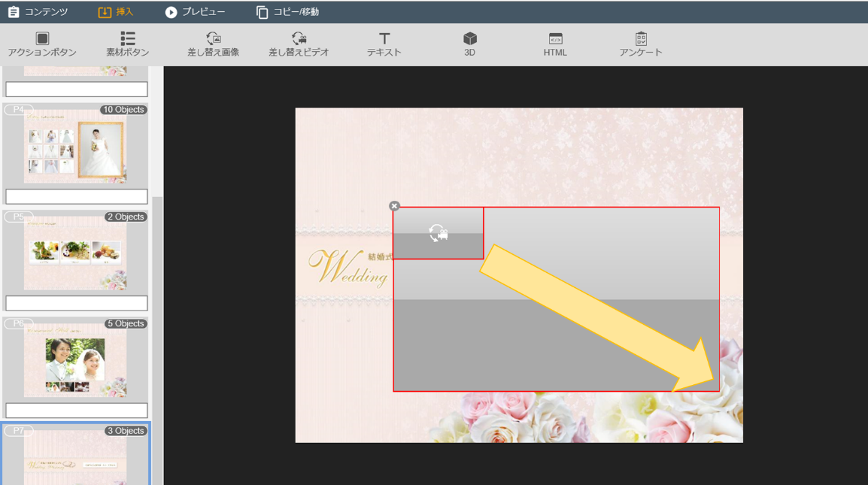Open the コンテンツ tab
Image resolution: width=868 pixels, height=485 pixels.
pyautogui.click(x=38, y=12)
